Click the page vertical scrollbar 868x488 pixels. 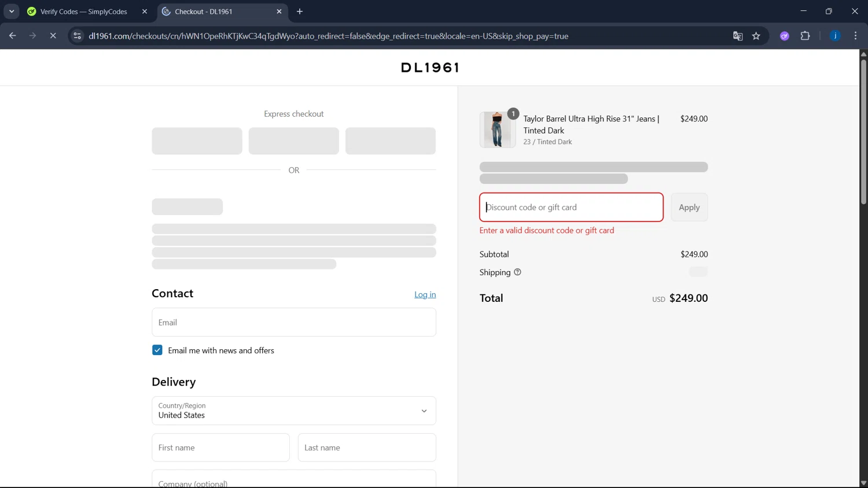pos(863,131)
